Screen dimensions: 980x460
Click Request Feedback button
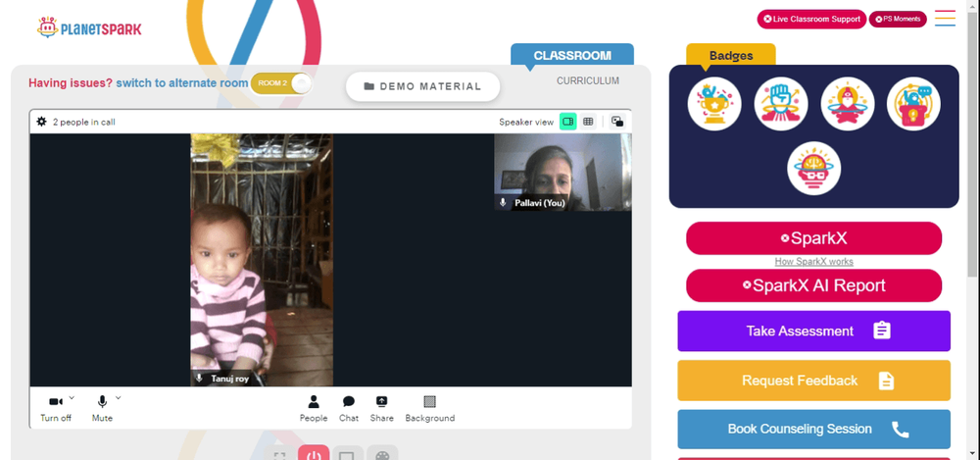pos(813,381)
